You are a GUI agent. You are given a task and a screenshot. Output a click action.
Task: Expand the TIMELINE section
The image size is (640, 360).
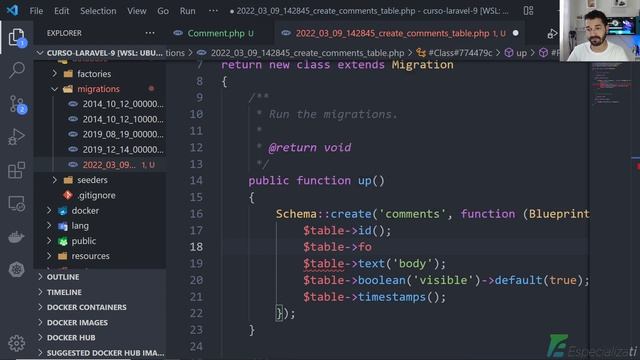[x=100, y=292]
